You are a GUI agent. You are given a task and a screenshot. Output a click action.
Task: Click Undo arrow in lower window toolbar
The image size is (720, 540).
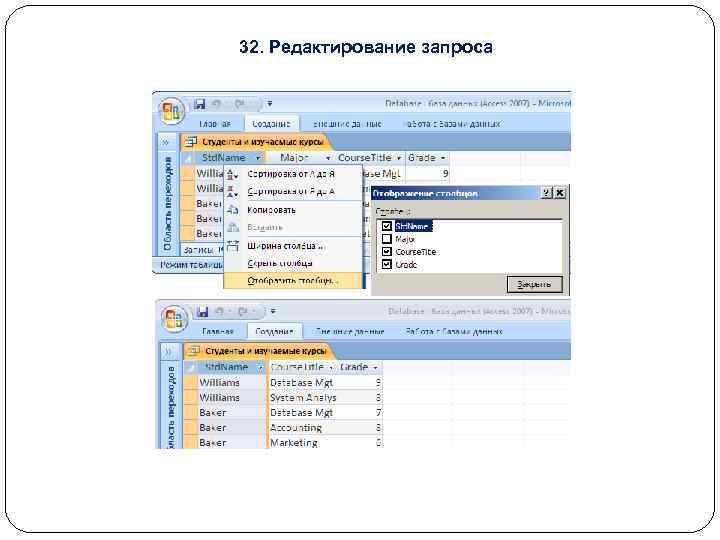click(x=219, y=312)
